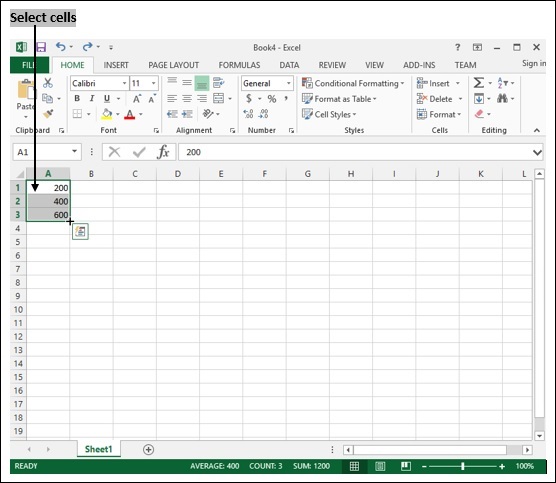
Task: Open the Calibri font name dropdown
Action: click(x=124, y=83)
